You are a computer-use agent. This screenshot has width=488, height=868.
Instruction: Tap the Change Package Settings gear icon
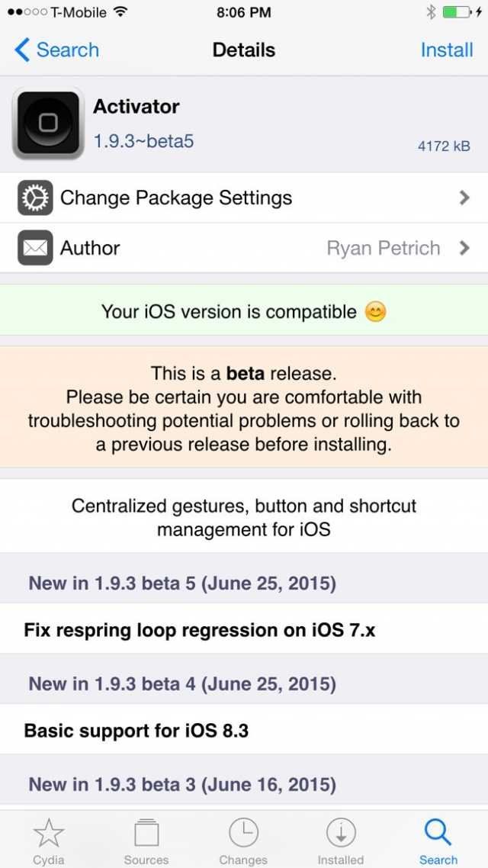click(x=34, y=198)
